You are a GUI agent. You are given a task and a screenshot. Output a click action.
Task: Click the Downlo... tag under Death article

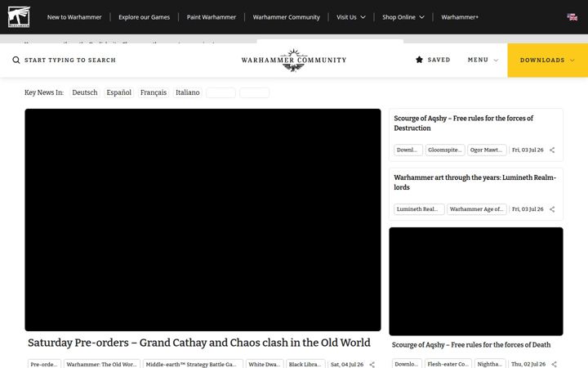407,364
